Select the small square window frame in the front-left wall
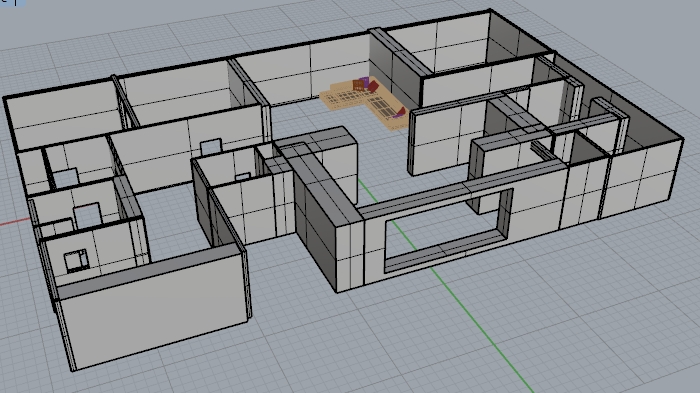 click(75, 260)
